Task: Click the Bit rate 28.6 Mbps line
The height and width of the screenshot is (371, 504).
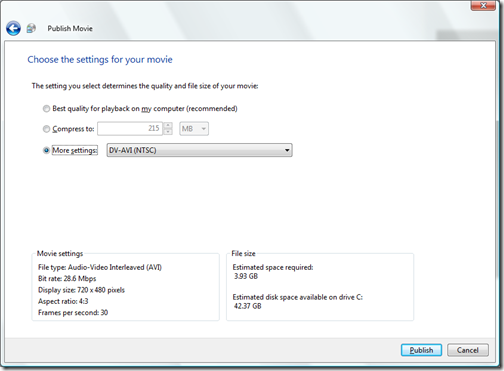Action: (x=67, y=279)
